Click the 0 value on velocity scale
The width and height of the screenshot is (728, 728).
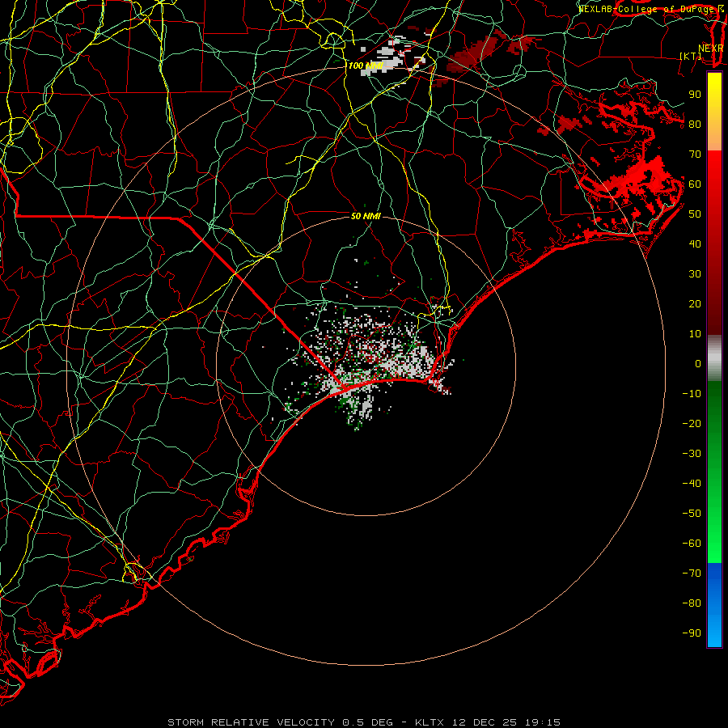(x=698, y=363)
